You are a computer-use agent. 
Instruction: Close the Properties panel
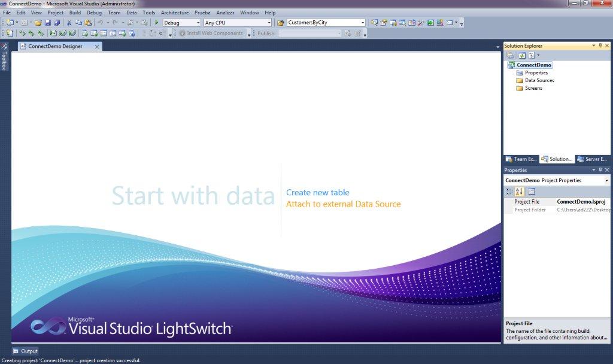(607, 169)
